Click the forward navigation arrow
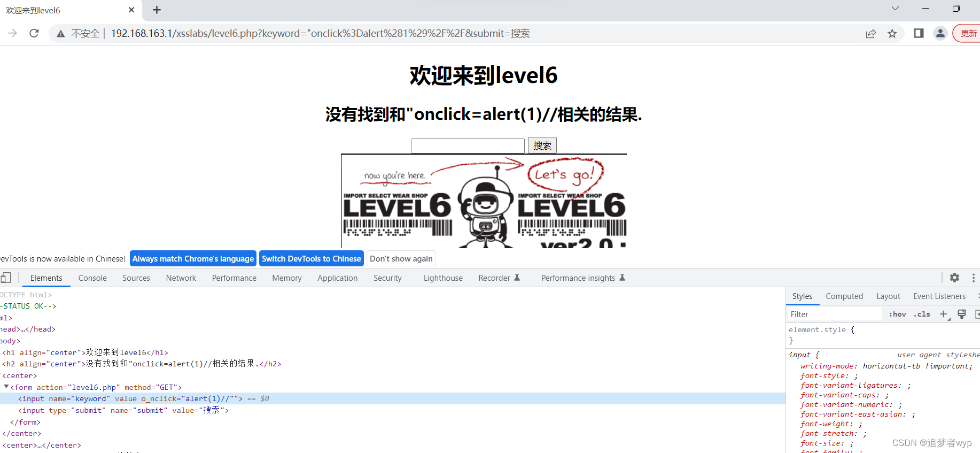The width and height of the screenshot is (980, 453). pyautogui.click(x=13, y=33)
